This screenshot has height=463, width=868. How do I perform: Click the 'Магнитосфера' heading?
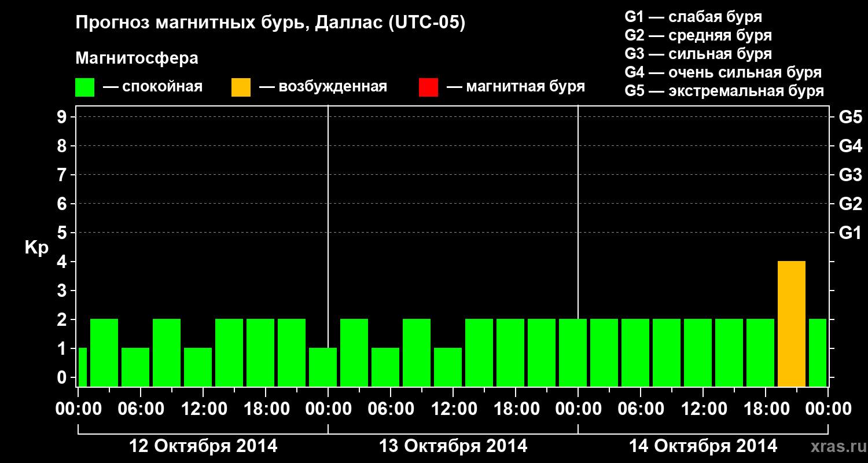point(137,58)
